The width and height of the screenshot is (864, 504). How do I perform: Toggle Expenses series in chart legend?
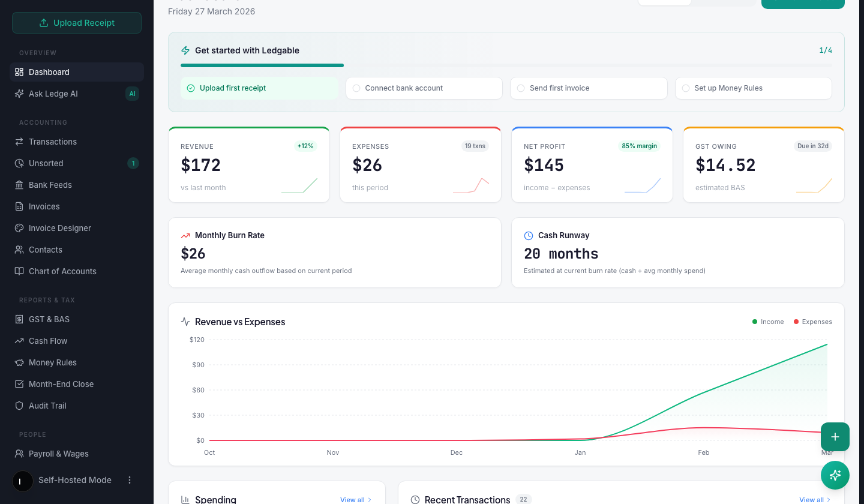tap(812, 322)
